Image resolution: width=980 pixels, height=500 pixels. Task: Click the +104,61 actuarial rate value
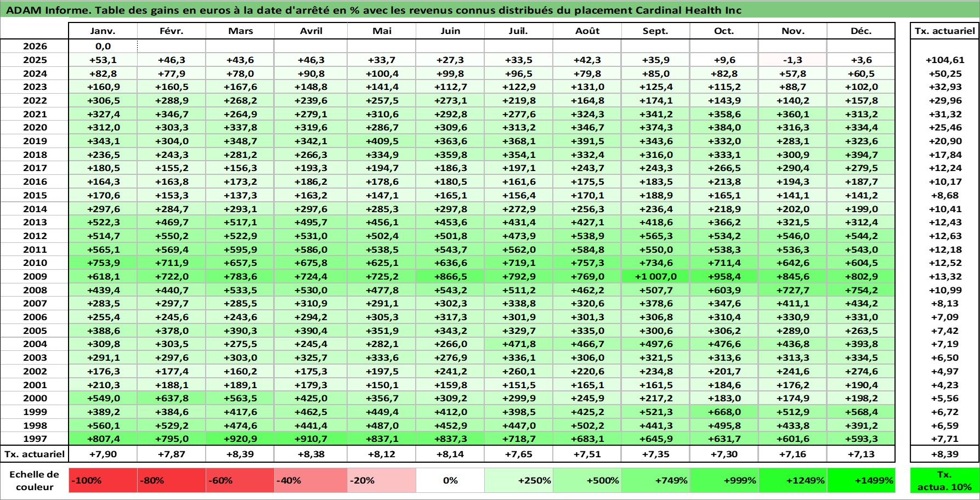click(944, 60)
